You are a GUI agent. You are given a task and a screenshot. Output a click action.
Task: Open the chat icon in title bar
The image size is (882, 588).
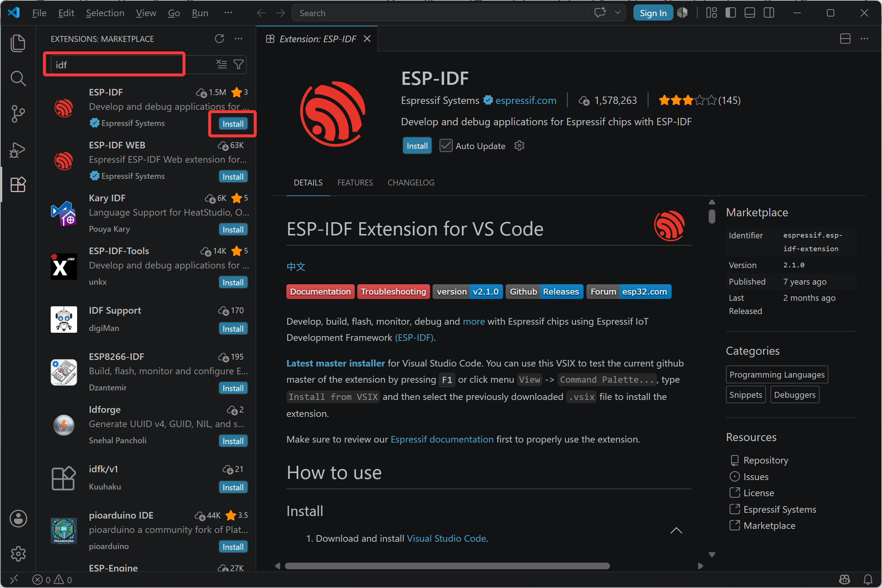point(600,13)
